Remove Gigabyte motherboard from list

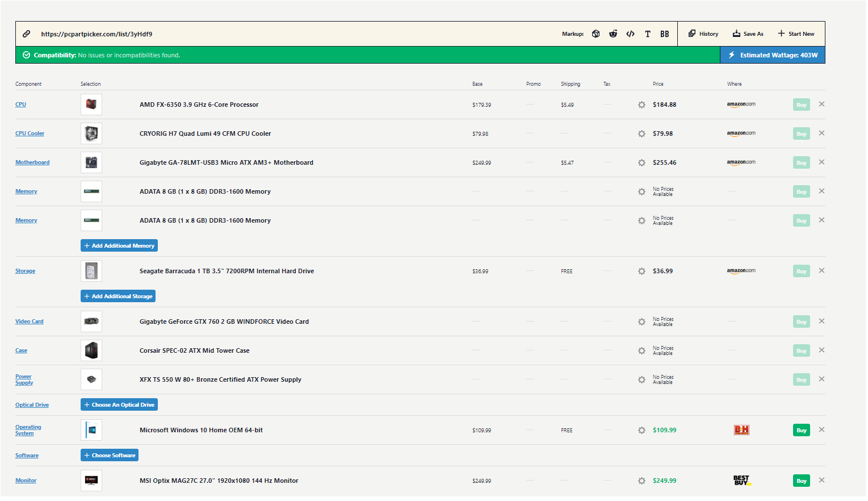coord(821,162)
